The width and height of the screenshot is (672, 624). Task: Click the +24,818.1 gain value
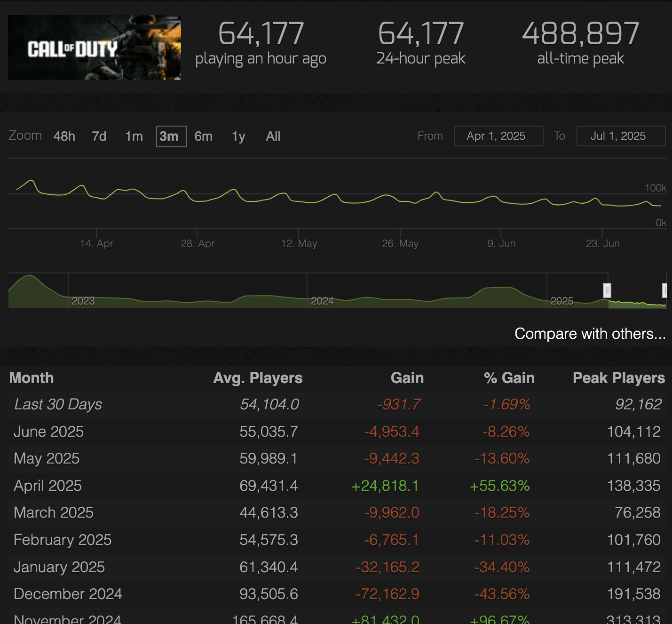point(385,486)
